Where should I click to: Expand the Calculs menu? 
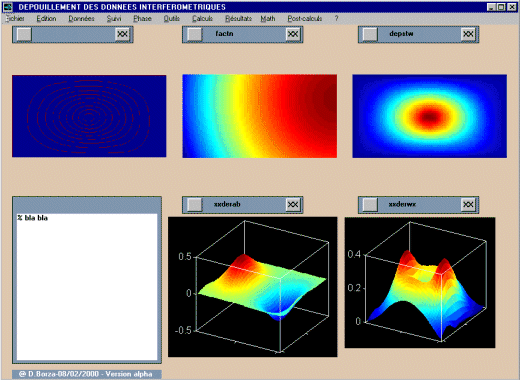(202, 19)
